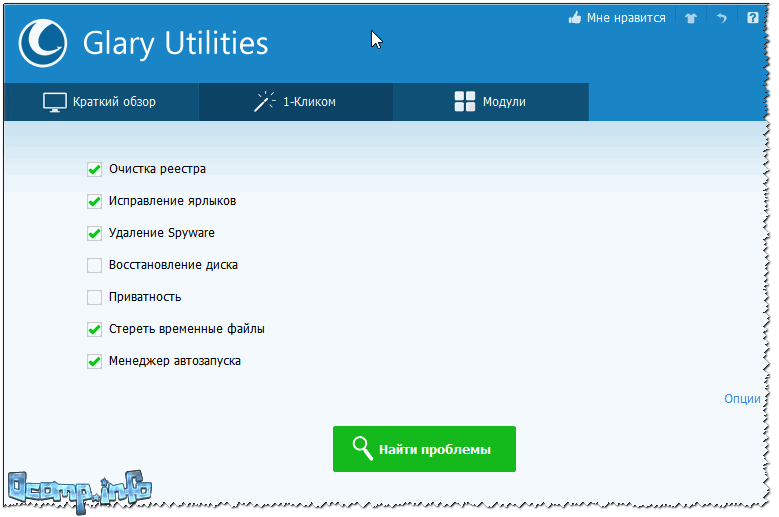Toggle Менеджер автозапуска checkbox
The height and width of the screenshot is (517, 779).
coord(94,361)
